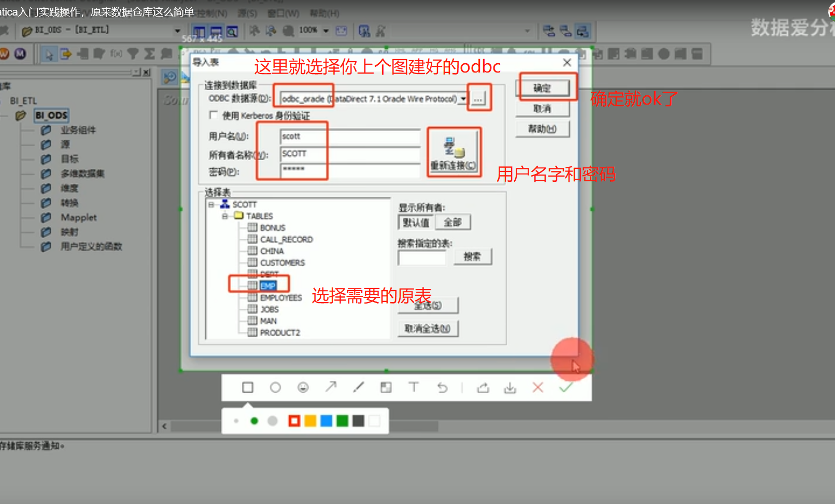Select the circle annotation tool
The width and height of the screenshot is (835, 504).
(275, 387)
